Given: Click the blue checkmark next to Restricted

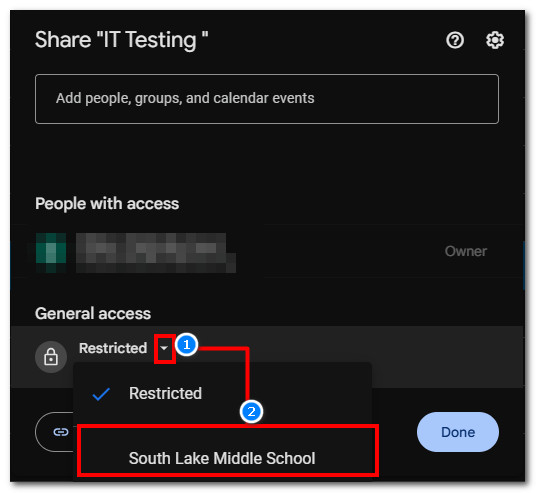Looking at the screenshot, I should click(x=101, y=394).
